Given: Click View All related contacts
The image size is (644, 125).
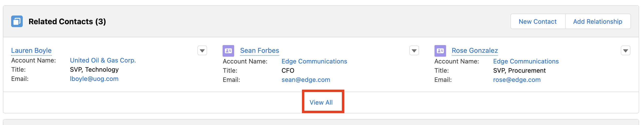Looking at the screenshot, I should [x=321, y=102].
